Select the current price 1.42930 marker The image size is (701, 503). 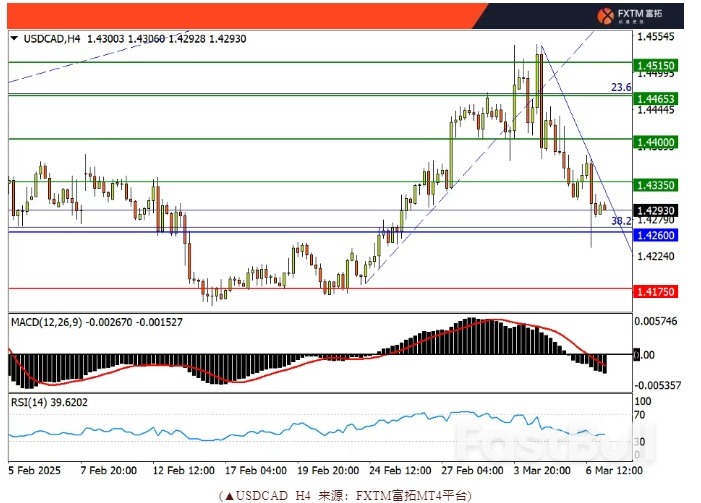656,210
